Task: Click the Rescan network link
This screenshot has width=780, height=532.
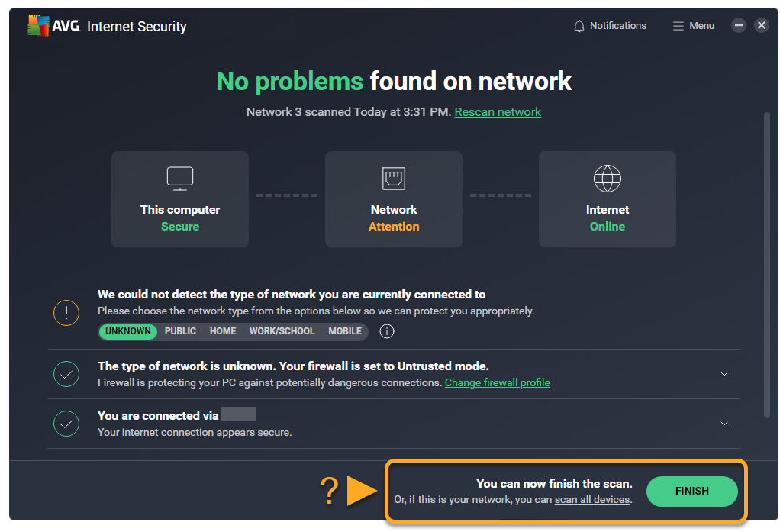Action: coord(498,112)
